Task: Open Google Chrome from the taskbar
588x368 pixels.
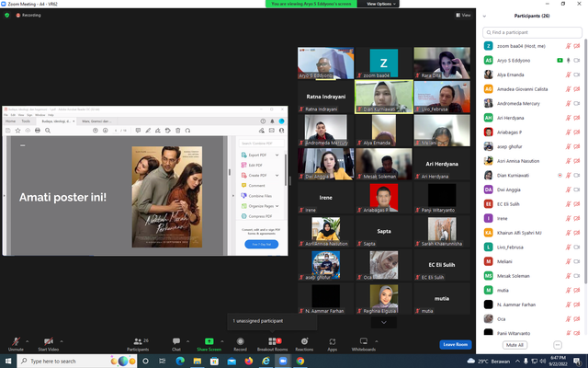Action: coord(300,361)
